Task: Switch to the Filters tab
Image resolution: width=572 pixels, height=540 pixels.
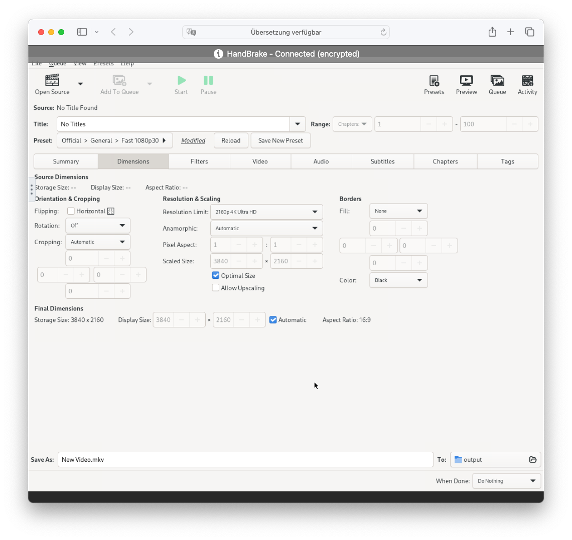Action: [x=199, y=161]
